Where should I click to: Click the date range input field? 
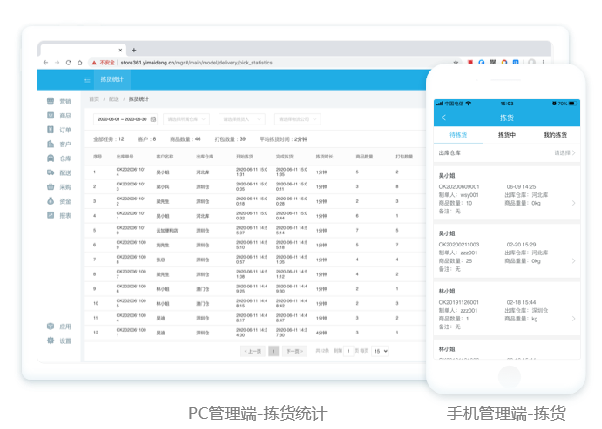point(120,119)
